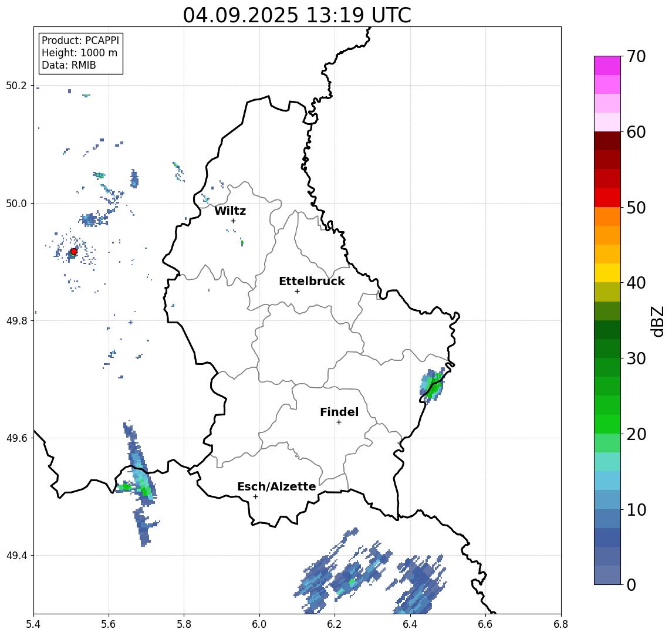Click the colorbar tick label 0
Screen dimensions: 672x636
(632, 584)
